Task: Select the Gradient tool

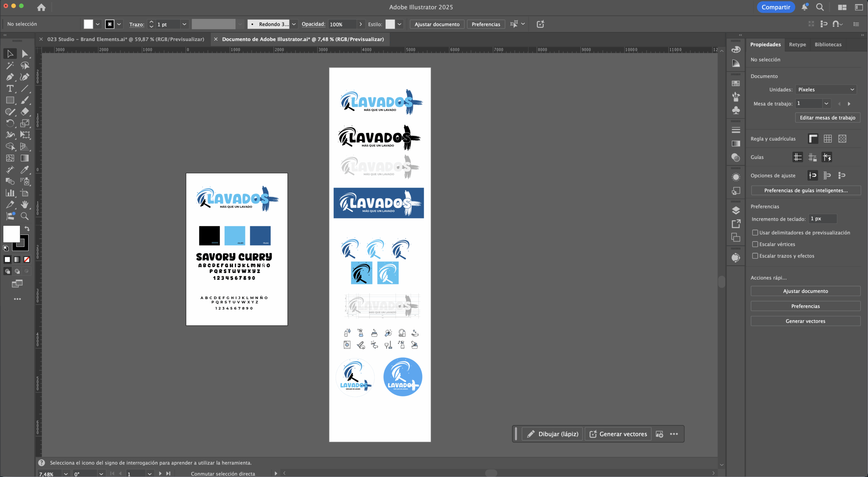Action: point(25,158)
